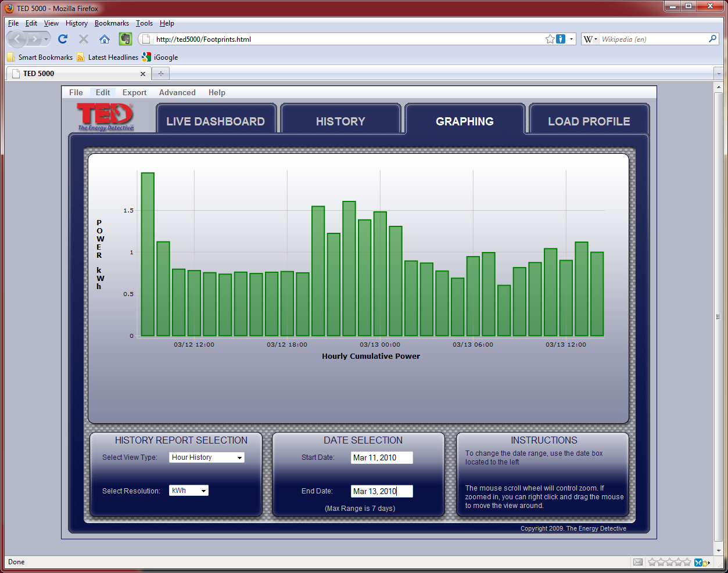Click the star rating in the status bar
The width and height of the screenshot is (728, 573).
coord(669,562)
